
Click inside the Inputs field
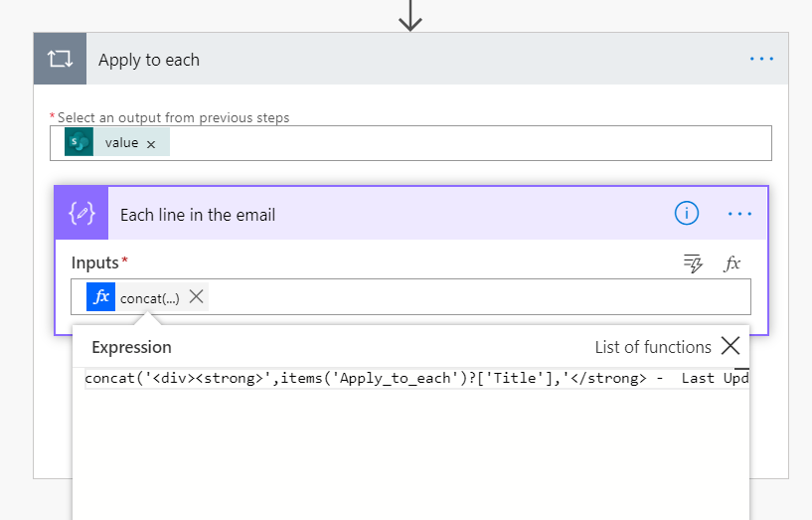[x=410, y=296]
